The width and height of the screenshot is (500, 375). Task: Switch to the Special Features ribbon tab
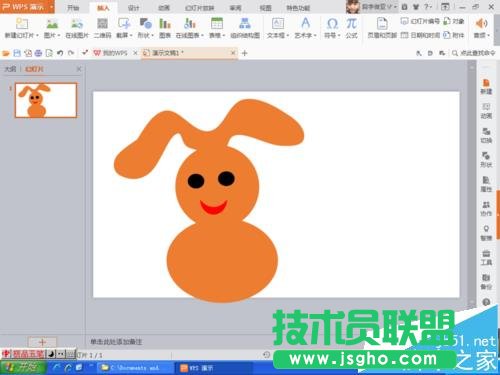[298, 8]
